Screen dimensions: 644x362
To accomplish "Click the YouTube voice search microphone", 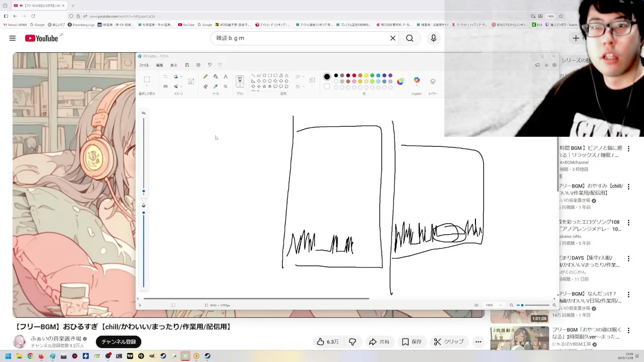I will click(x=433, y=38).
